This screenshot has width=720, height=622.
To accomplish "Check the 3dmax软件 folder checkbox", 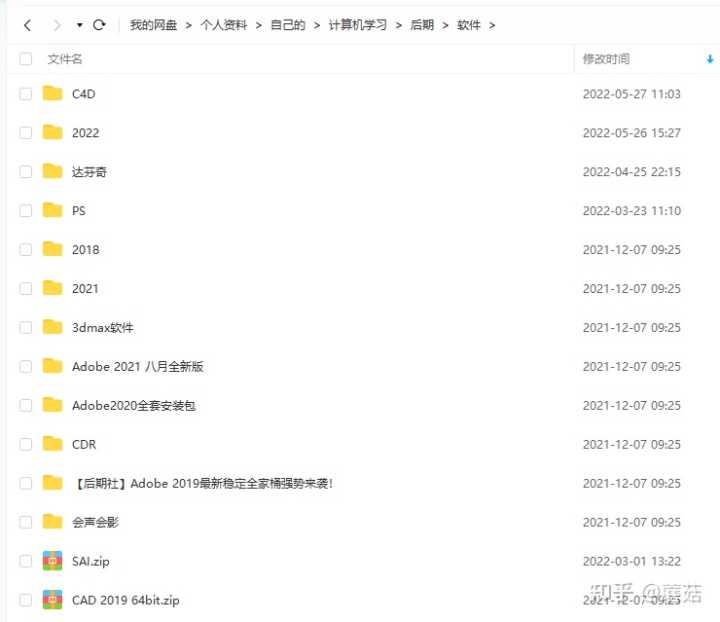I will click(26, 328).
